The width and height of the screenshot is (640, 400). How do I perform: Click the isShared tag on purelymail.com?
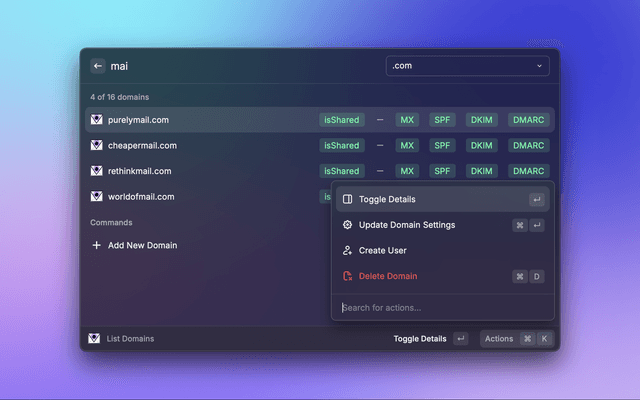(340, 119)
